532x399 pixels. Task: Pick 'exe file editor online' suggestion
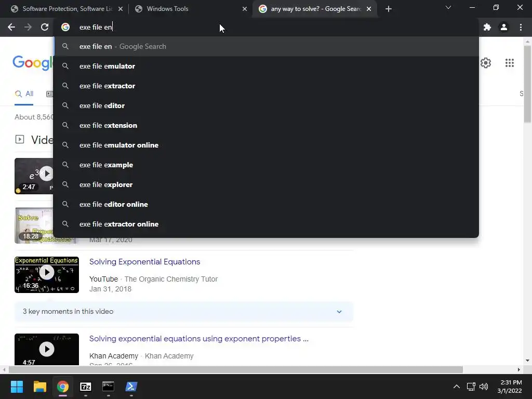pos(266,204)
